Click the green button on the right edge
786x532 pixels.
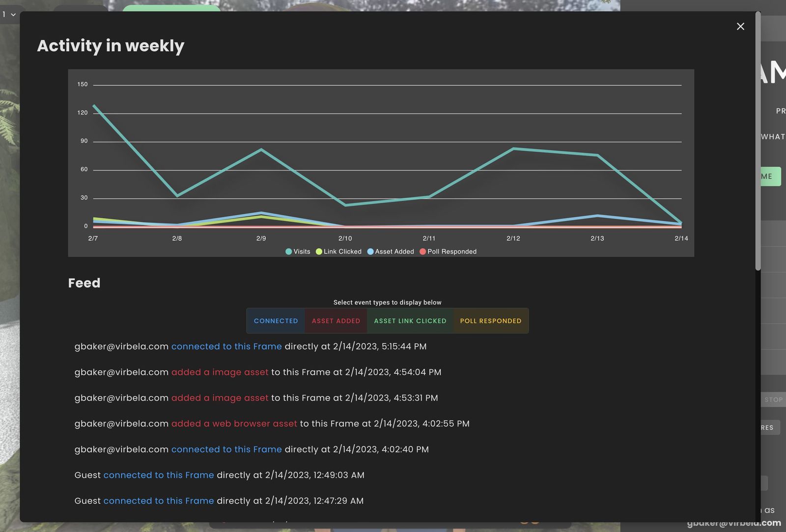pyautogui.click(x=771, y=176)
